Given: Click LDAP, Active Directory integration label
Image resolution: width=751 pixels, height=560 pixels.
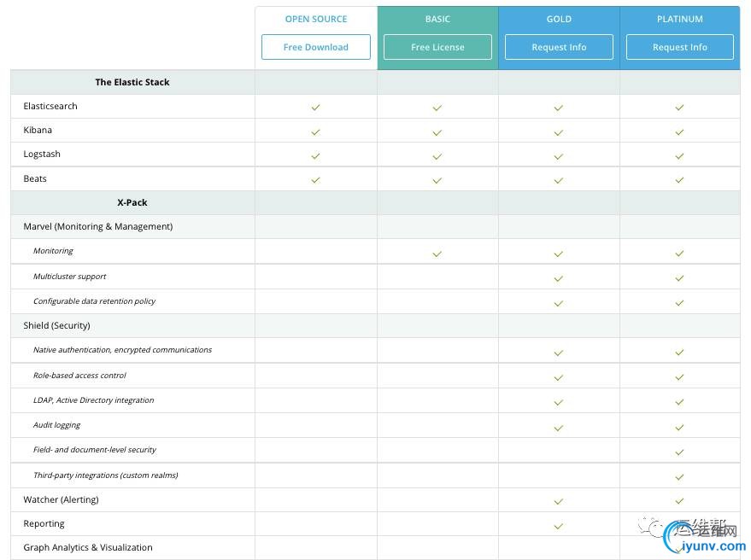Looking at the screenshot, I should pos(93,400).
